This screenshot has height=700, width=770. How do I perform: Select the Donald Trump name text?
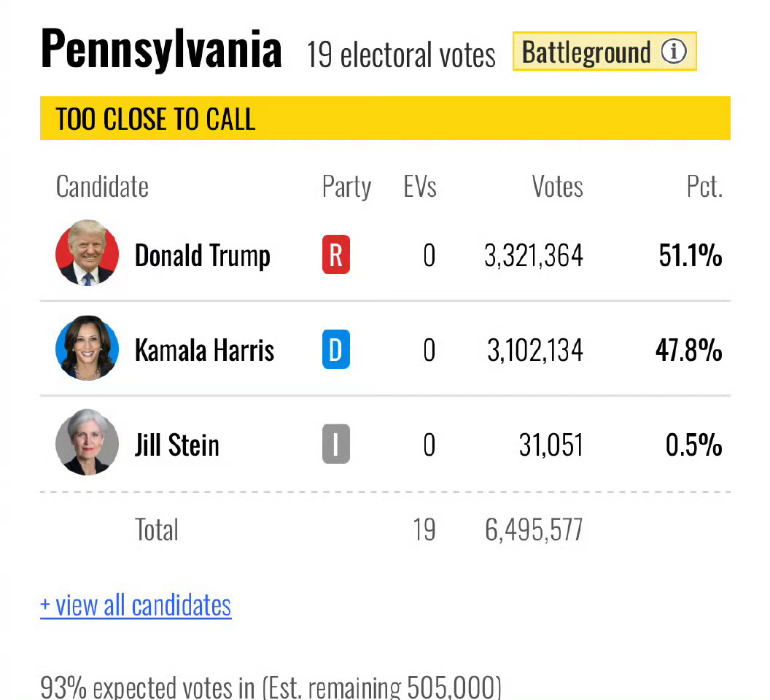tap(202, 256)
